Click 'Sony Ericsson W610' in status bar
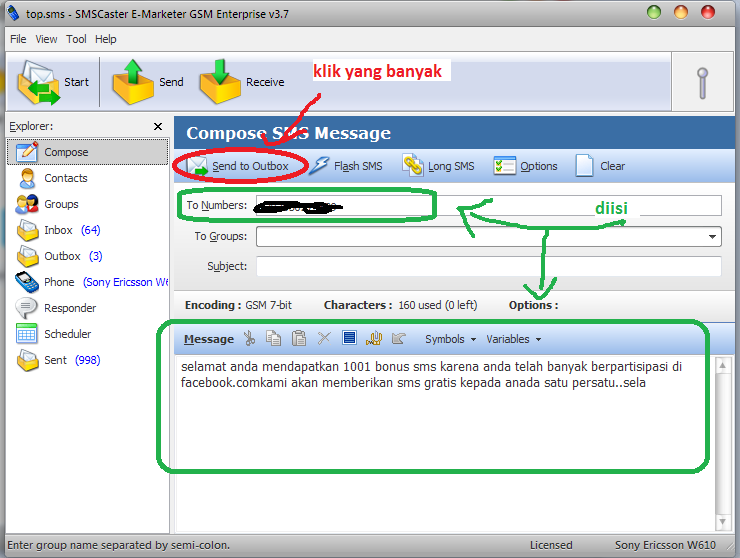The image size is (740, 558). pyautogui.click(x=665, y=545)
